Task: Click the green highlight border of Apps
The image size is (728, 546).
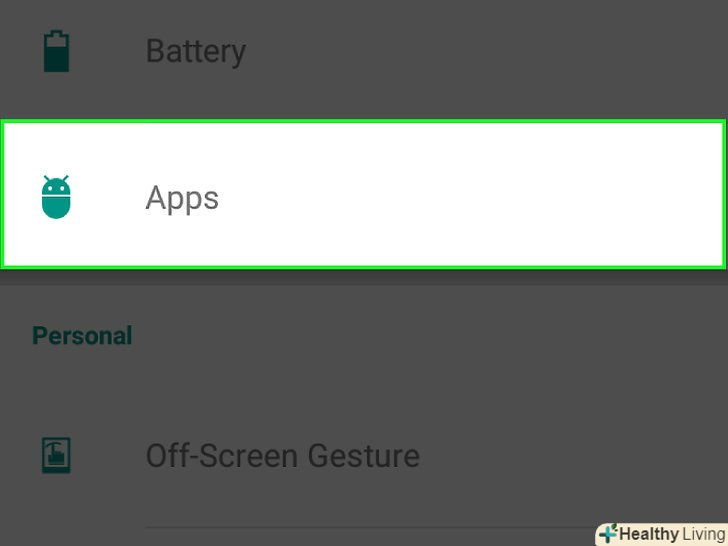Action: point(364,122)
